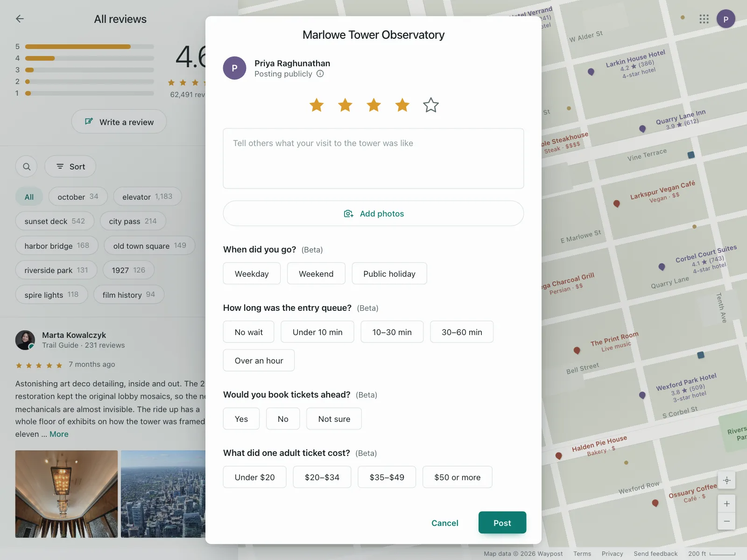747x560 pixels.
Task: Answer Yes to booking tickets ahead
Action: [x=241, y=419]
